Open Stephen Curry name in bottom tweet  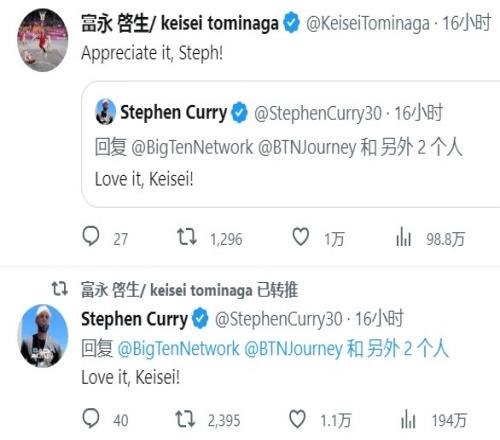pyautogui.click(x=135, y=319)
